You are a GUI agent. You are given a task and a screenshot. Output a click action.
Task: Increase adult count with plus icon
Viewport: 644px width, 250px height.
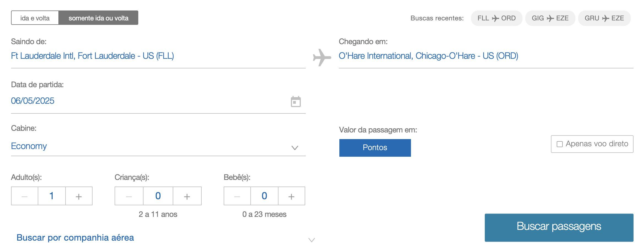click(79, 196)
